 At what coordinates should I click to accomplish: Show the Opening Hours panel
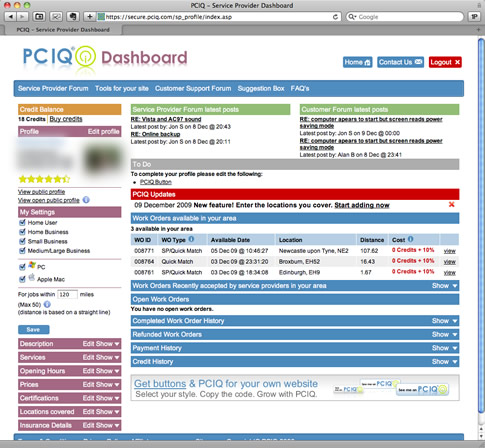(x=107, y=371)
